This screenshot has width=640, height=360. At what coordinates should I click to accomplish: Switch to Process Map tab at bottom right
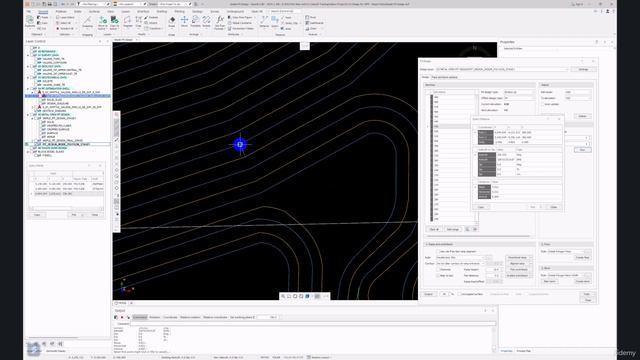tap(524, 351)
